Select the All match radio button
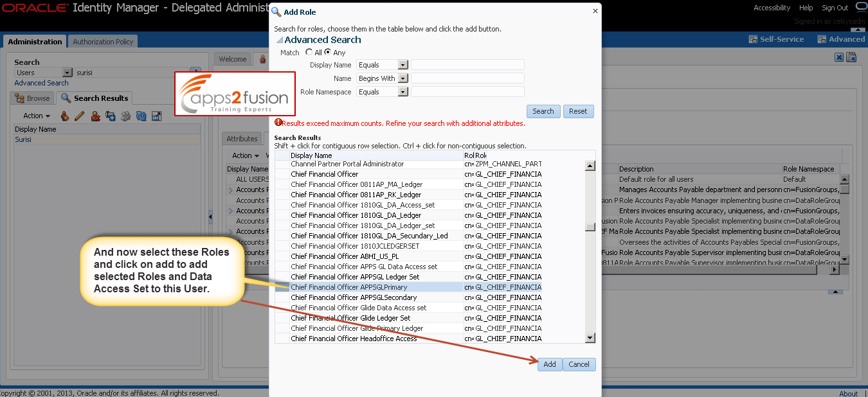Screen dimensions: 868x397 coord(309,52)
